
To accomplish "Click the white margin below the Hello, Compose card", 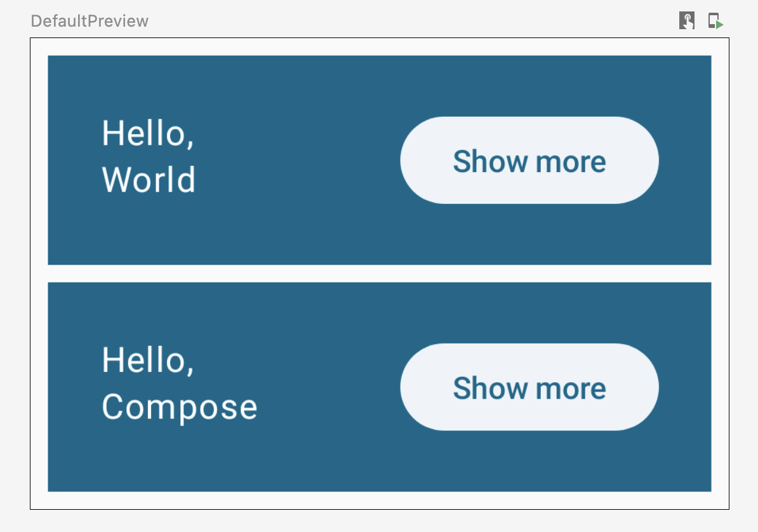I will [x=379, y=500].
